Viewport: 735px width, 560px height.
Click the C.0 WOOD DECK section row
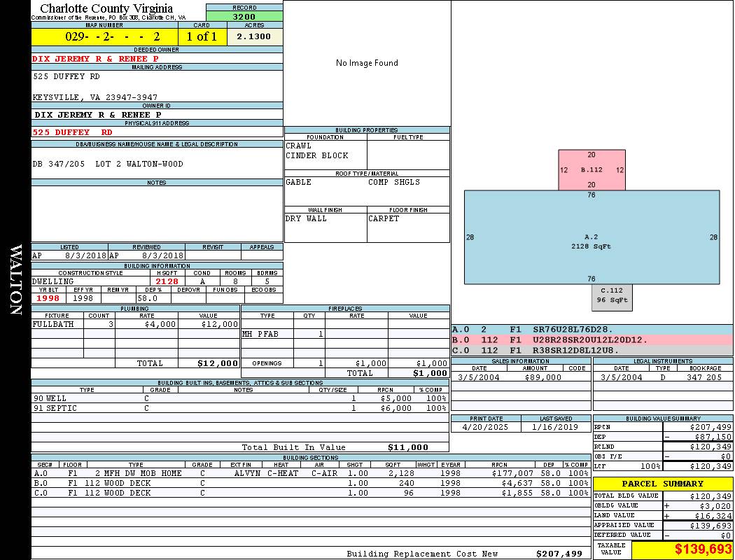pyautogui.click(x=311, y=493)
